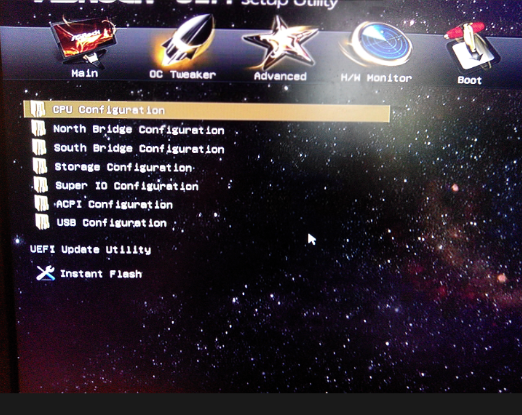Expand North Bridge Configuration submenu

click(139, 129)
